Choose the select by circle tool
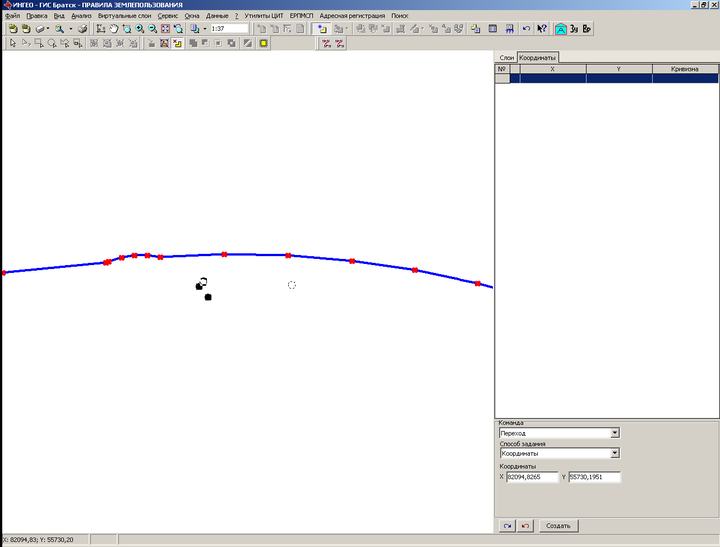720x547 pixels. point(52,43)
